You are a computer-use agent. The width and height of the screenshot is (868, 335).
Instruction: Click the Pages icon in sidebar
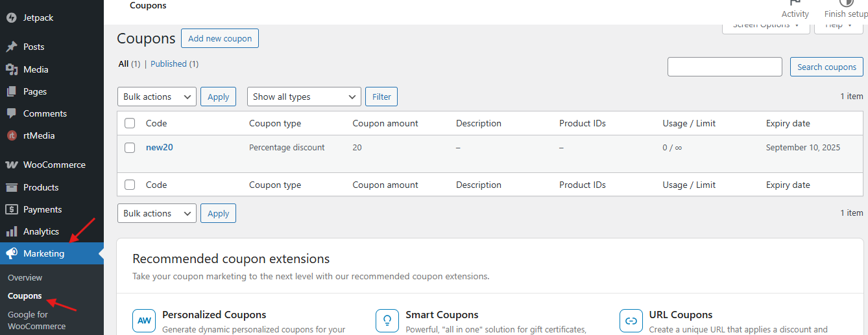(x=12, y=91)
